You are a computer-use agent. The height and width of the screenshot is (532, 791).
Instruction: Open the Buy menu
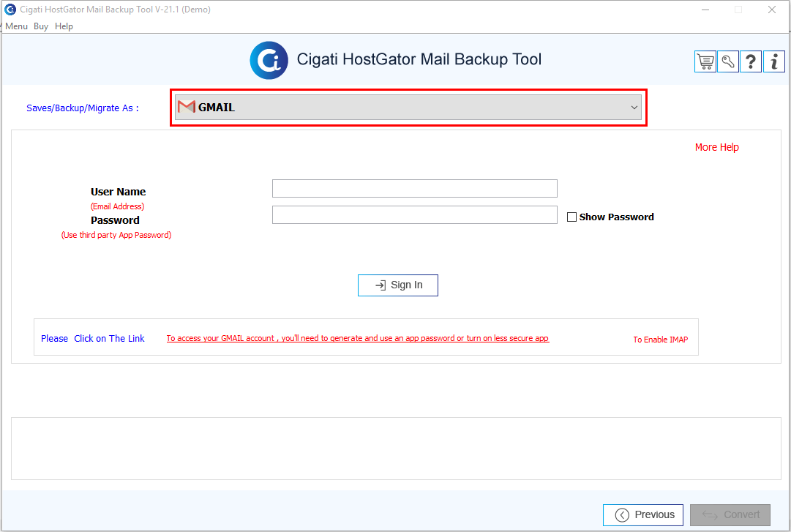(41, 26)
